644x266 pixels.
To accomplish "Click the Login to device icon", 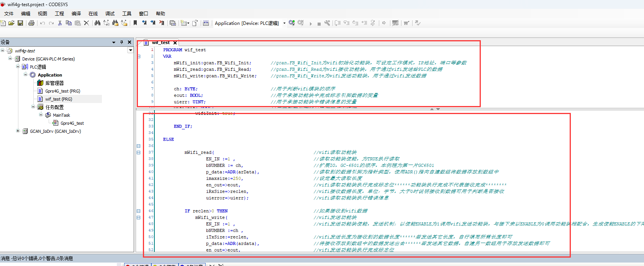I will [x=292, y=23].
